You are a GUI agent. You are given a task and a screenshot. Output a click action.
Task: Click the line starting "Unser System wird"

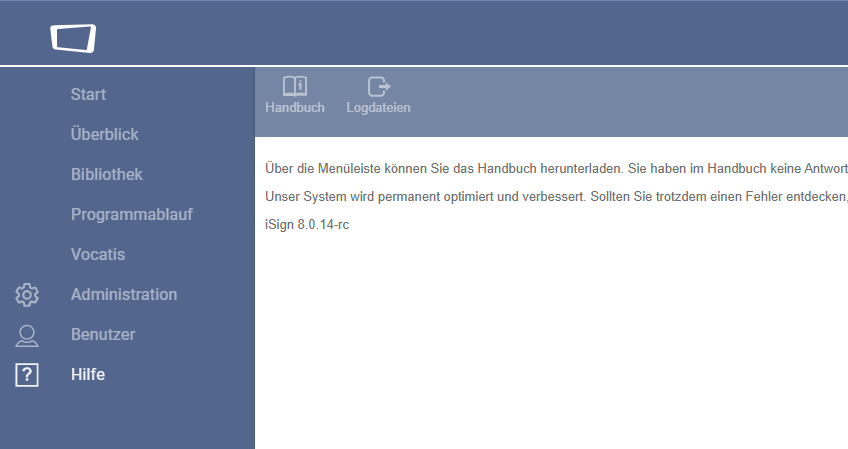click(556, 196)
